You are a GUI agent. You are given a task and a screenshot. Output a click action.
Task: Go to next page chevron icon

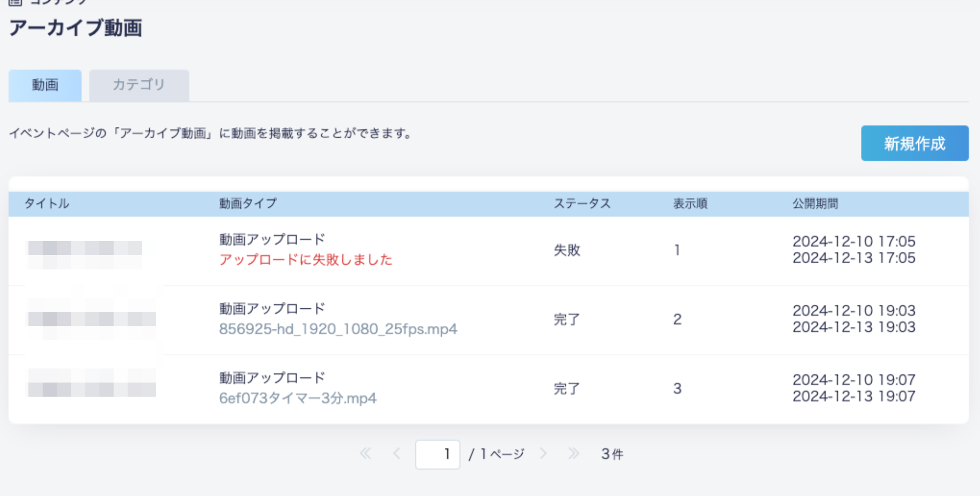[x=543, y=454]
